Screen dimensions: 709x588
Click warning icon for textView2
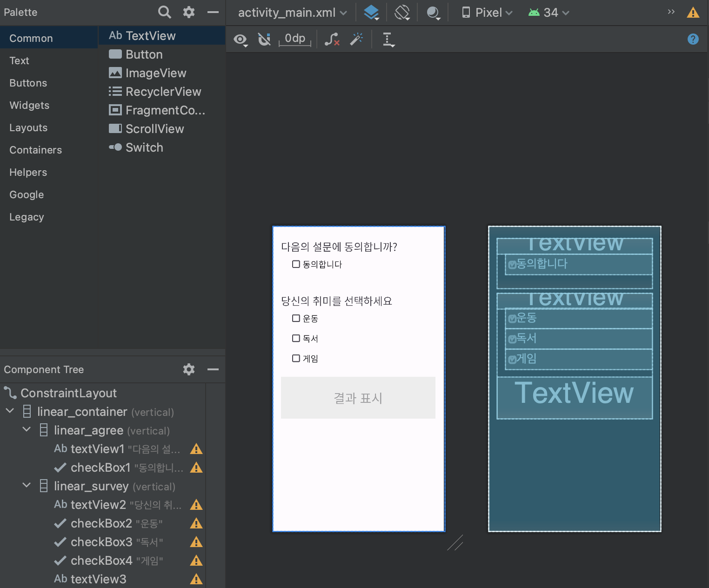(x=196, y=505)
